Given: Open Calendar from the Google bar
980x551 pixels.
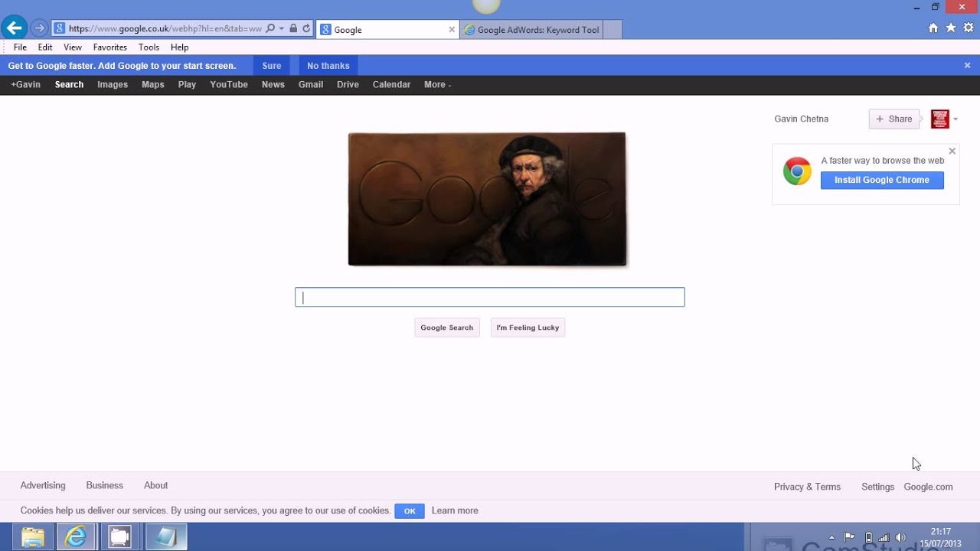Looking at the screenshot, I should point(391,85).
